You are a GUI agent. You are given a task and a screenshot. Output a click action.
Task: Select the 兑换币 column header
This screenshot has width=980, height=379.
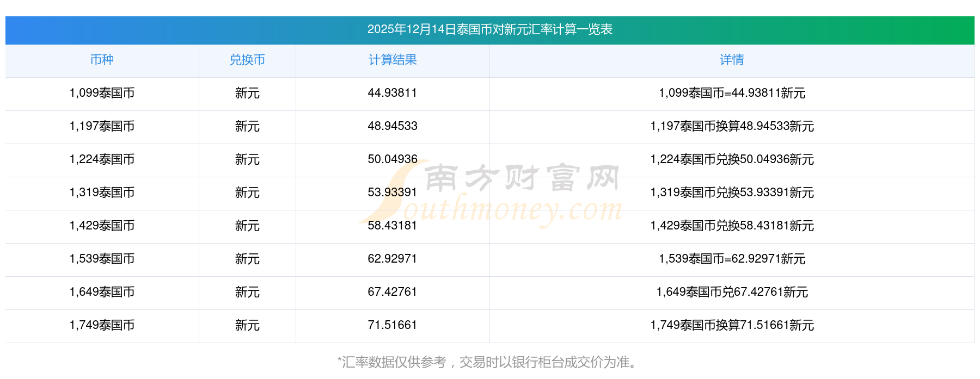pos(247,60)
